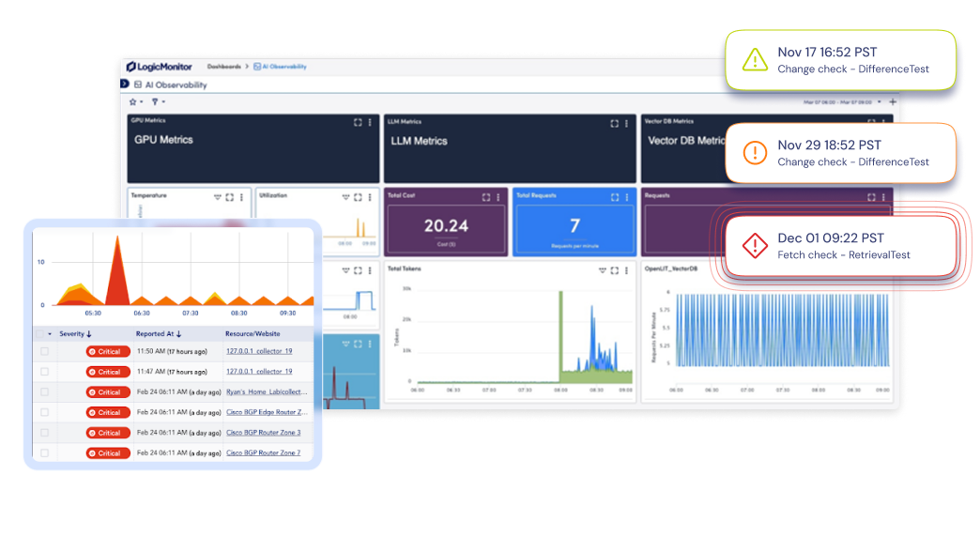This screenshot has height=552, width=980.
Task: Click the Resource/Website column header
Action: tap(253, 334)
